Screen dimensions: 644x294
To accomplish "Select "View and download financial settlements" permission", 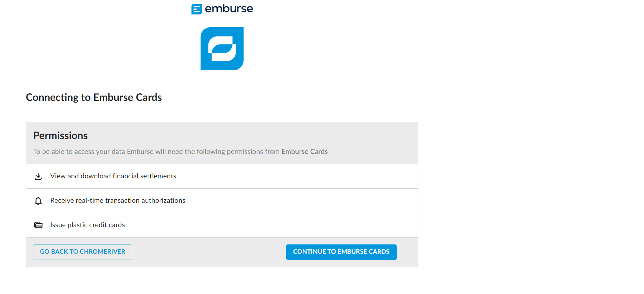I will 113,176.
